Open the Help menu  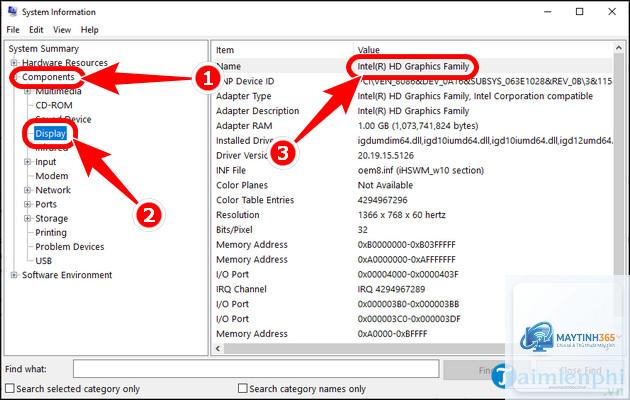[x=89, y=30]
